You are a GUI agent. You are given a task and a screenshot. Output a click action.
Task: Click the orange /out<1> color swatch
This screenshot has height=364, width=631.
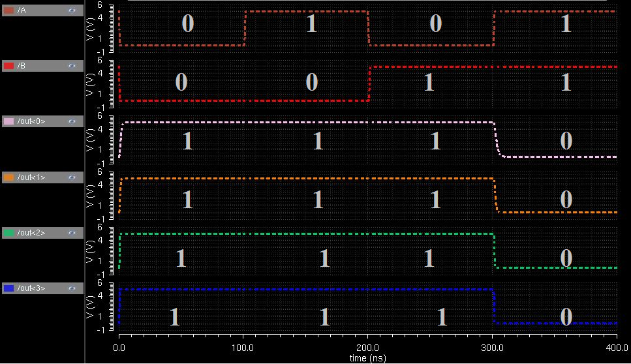(8, 177)
